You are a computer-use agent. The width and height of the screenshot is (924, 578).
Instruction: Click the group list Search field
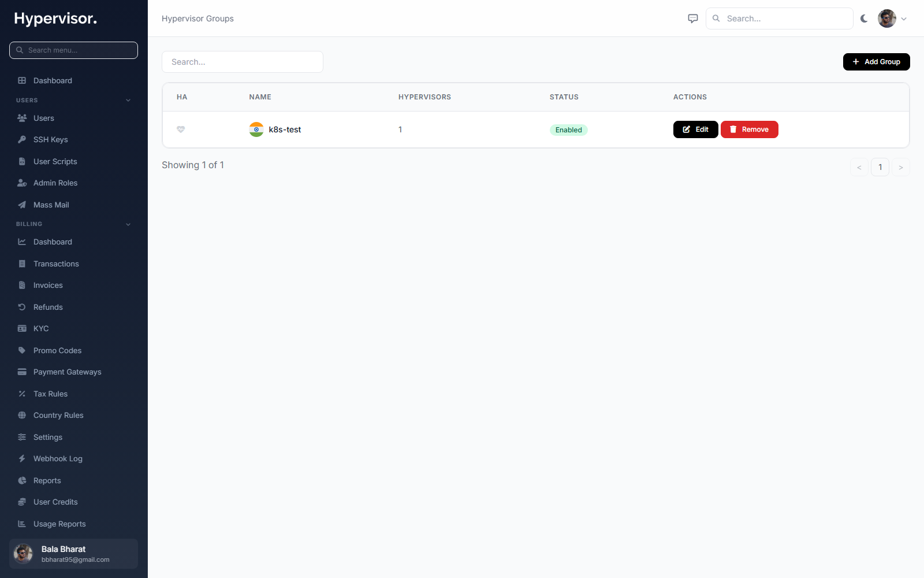(243, 62)
